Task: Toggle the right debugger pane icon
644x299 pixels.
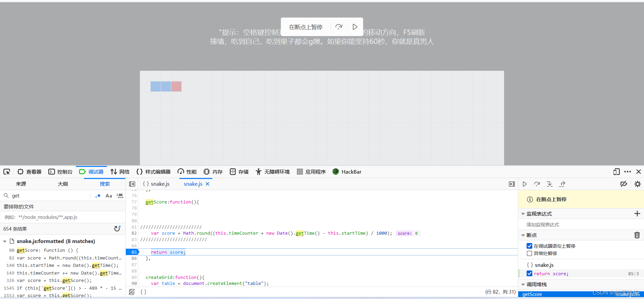Action: pyautogui.click(x=512, y=184)
